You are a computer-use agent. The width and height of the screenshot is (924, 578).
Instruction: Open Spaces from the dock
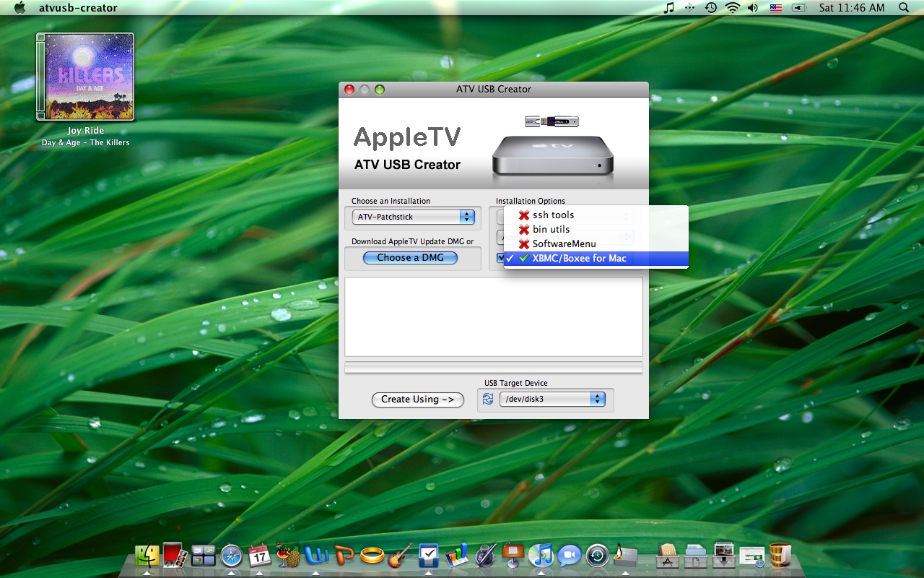click(x=204, y=555)
